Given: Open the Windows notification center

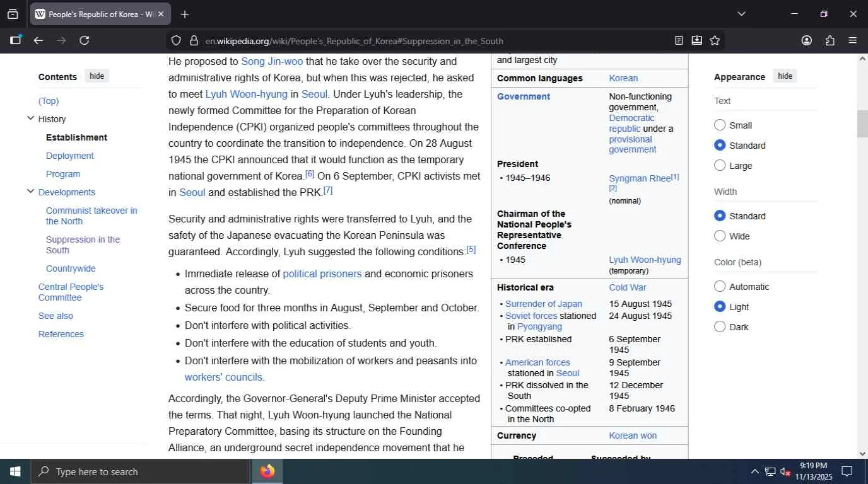Looking at the screenshot, I should (847, 471).
